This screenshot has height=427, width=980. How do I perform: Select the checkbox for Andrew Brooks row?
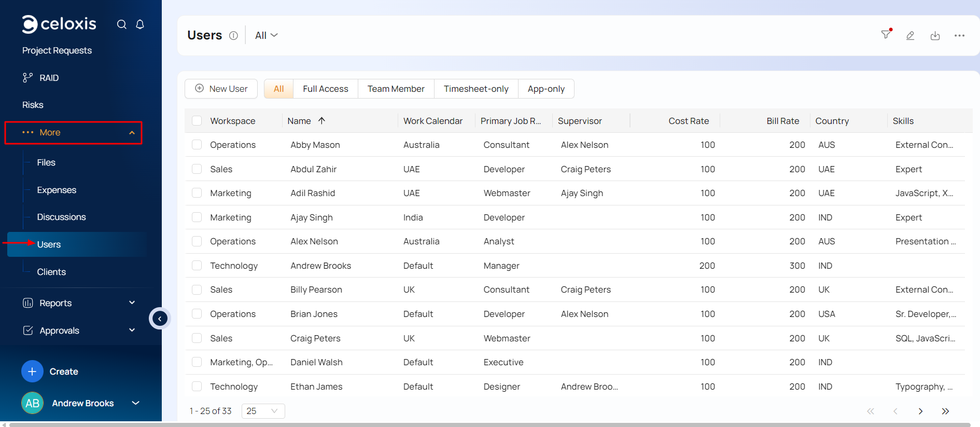[x=197, y=266]
